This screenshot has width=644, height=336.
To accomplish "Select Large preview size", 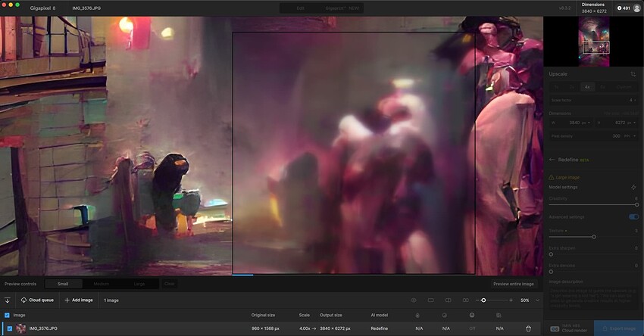I will pos(139,284).
